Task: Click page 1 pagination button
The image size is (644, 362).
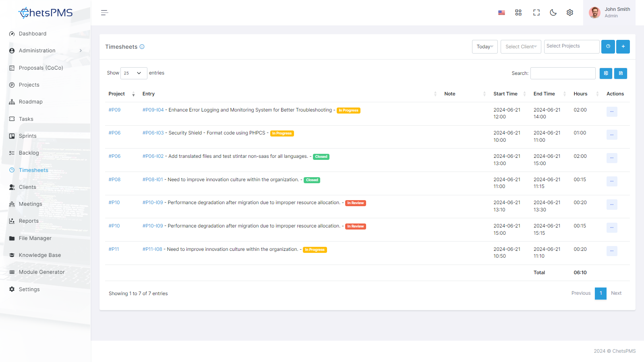Action: tap(601, 293)
